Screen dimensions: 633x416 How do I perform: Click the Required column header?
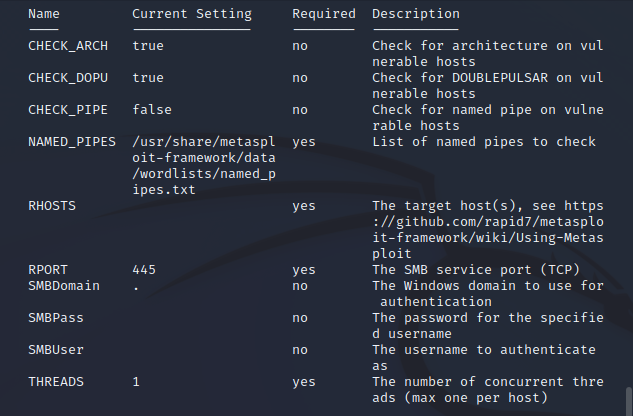click(323, 14)
